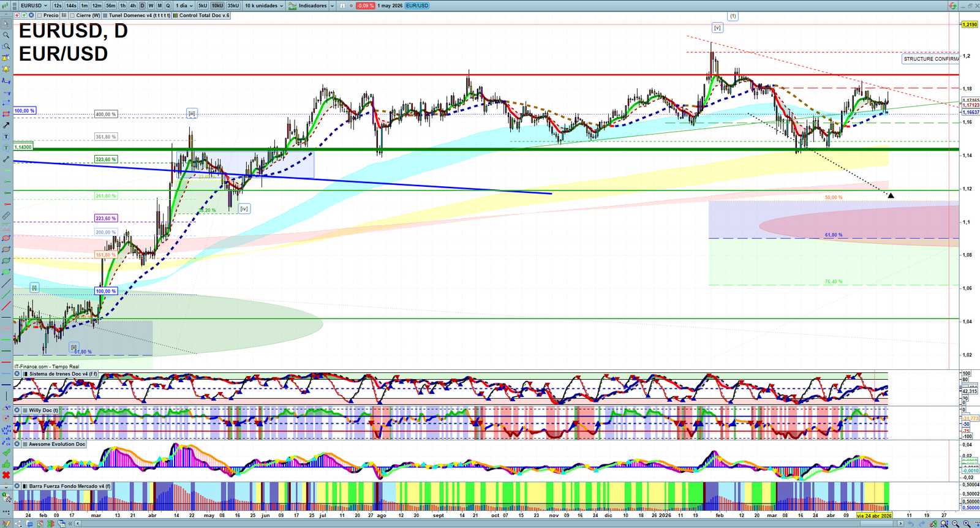This screenshot has height=528, width=980.
Task: Select the red ellipse drawing tool
Action: (x=6, y=238)
